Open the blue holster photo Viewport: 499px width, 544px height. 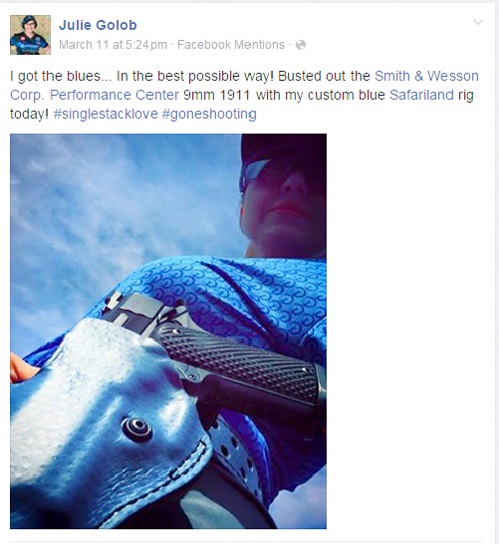168,331
